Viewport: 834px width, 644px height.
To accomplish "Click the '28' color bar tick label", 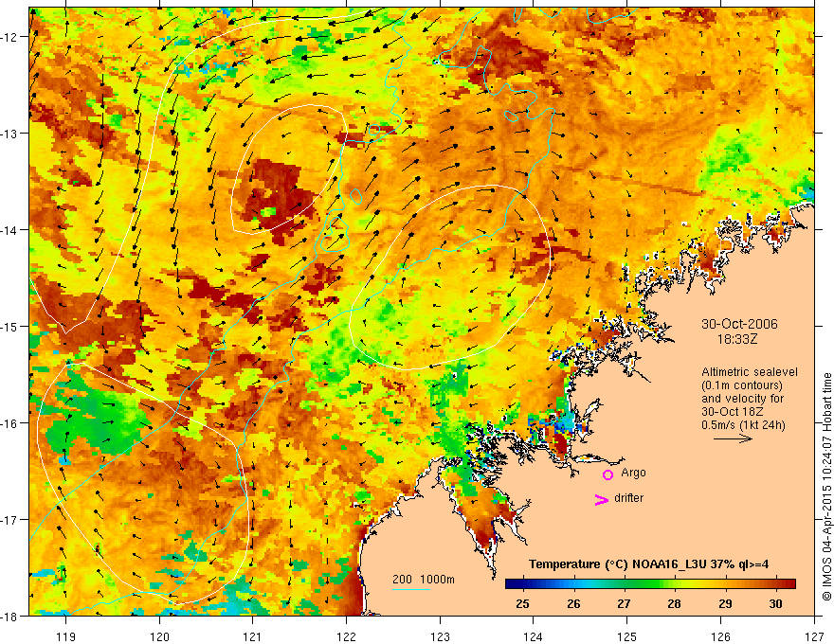I will (675, 603).
